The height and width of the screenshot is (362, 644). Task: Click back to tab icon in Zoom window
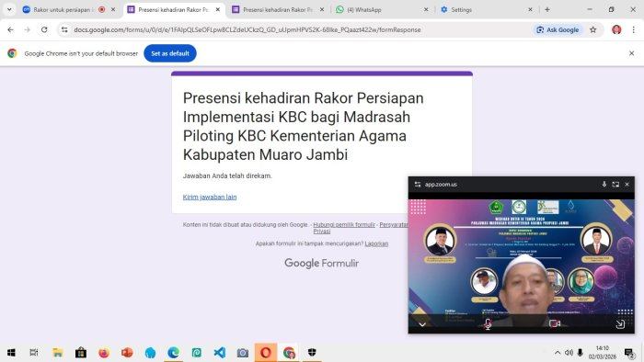coord(615,185)
